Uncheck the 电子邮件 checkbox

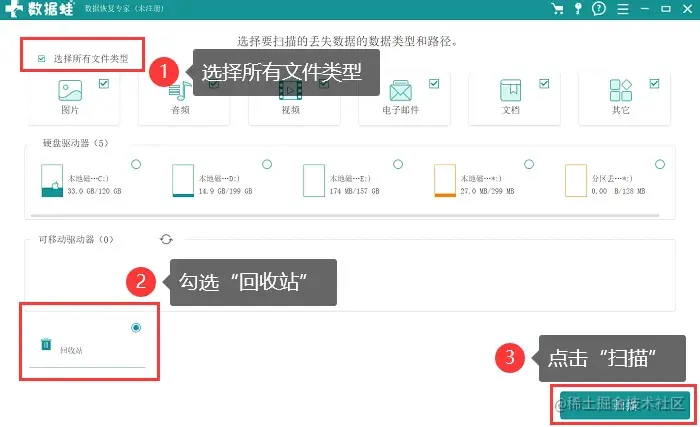tap(434, 84)
